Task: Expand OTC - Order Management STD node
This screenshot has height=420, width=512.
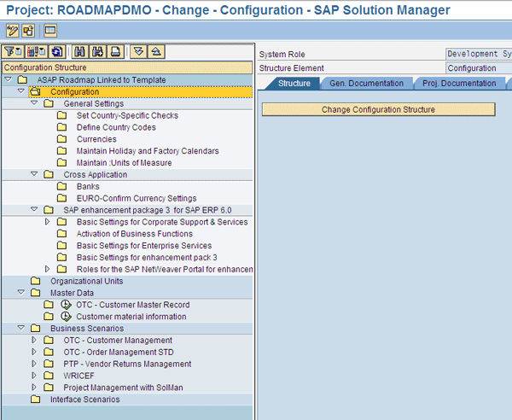Action: pyautogui.click(x=34, y=352)
